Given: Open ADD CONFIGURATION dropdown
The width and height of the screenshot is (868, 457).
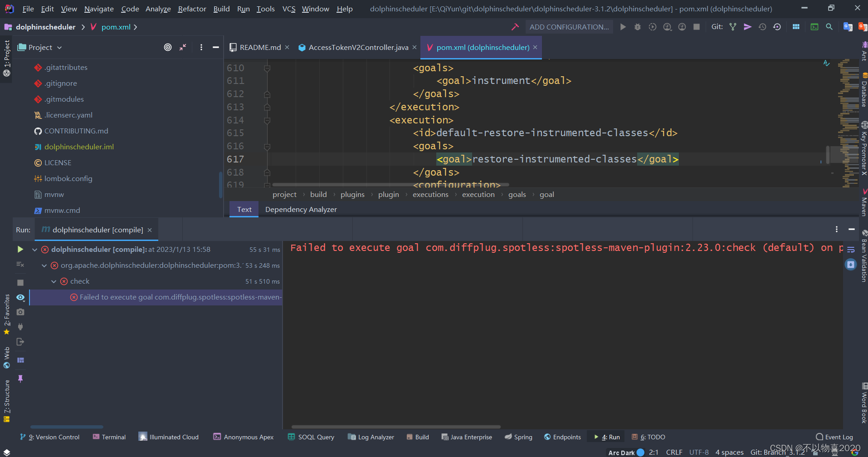Looking at the screenshot, I should pyautogui.click(x=569, y=27).
